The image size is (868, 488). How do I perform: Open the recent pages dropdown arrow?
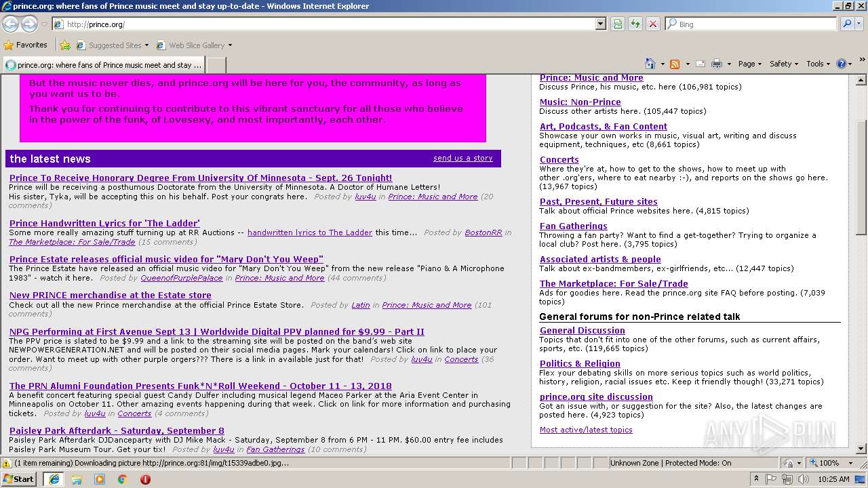click(44, 24)
